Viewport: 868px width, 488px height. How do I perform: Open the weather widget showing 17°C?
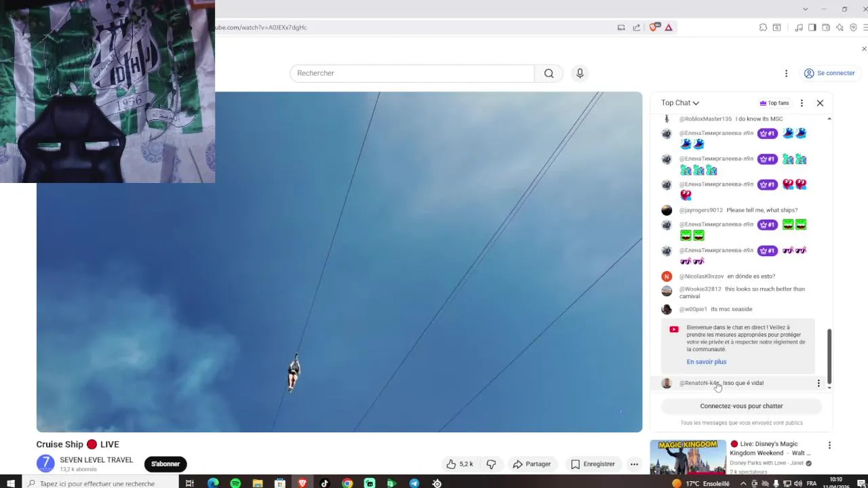pyautogui.click(x=701, y=483)
